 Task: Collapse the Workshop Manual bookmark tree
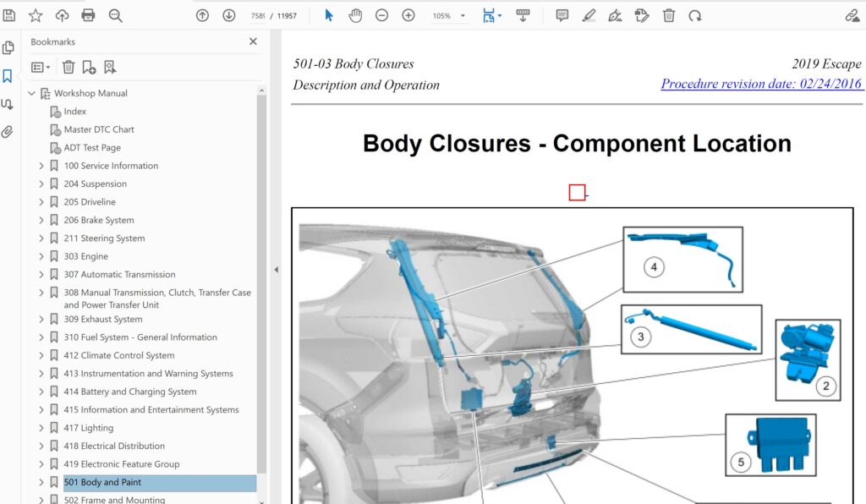point(32,93)
